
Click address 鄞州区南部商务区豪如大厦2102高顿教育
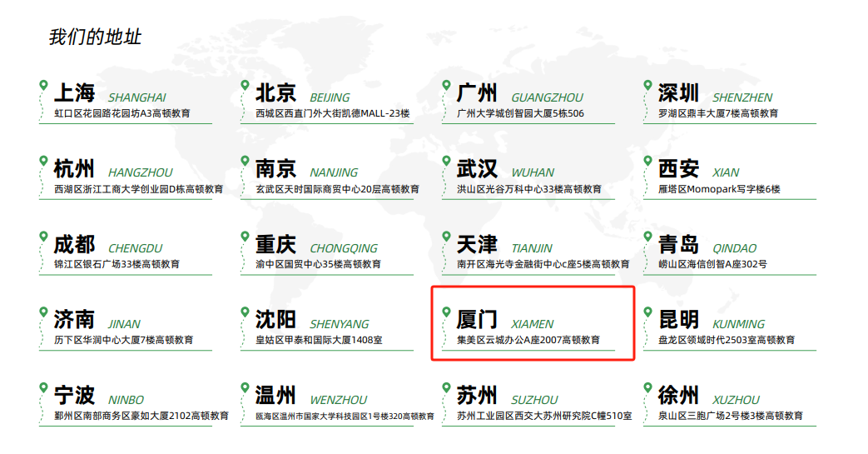point(141,416)
